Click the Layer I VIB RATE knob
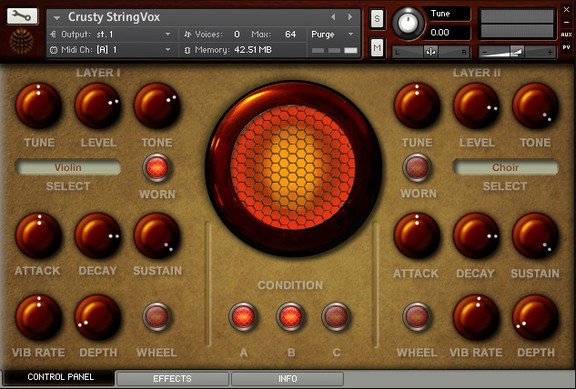The image size is (576, 389). click(39, 317)
